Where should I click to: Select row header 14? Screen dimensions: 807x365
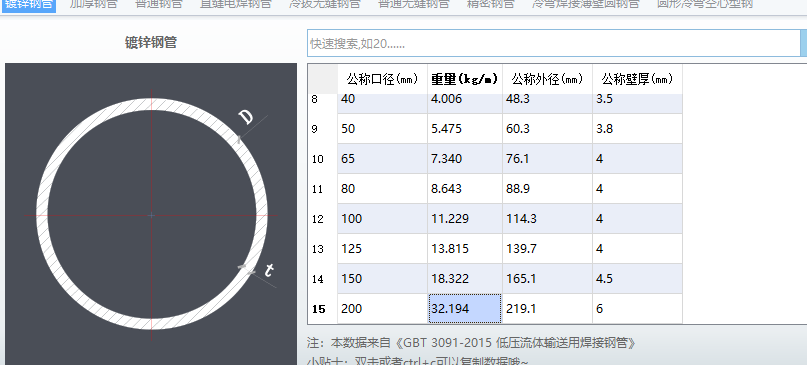tap(323, 279)
